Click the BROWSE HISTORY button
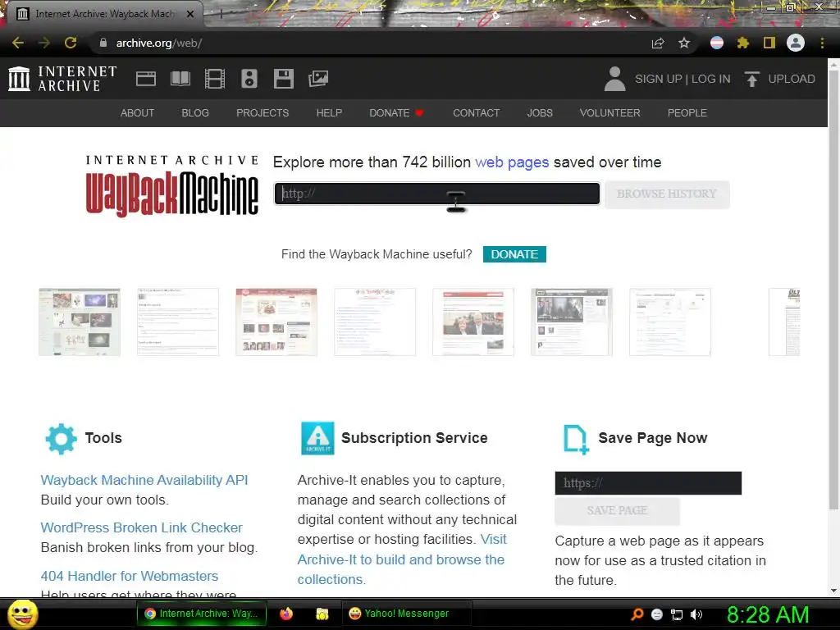 point(667,194)
